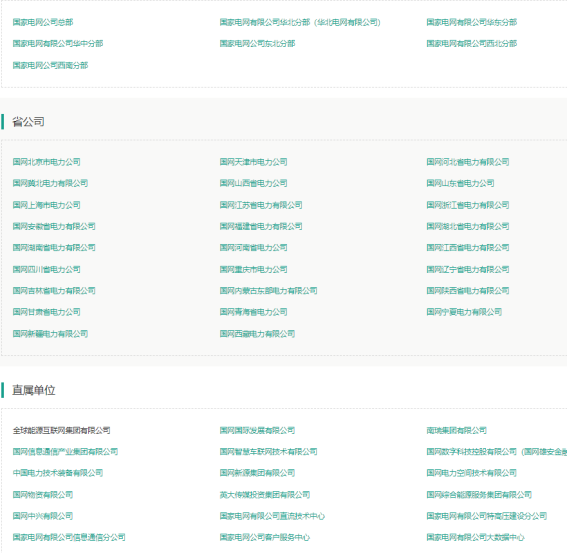The height and width of the screenshot is (554, 568).
Task: Select 国网湖北省电力有限公司 link
Action: (468, 226)
